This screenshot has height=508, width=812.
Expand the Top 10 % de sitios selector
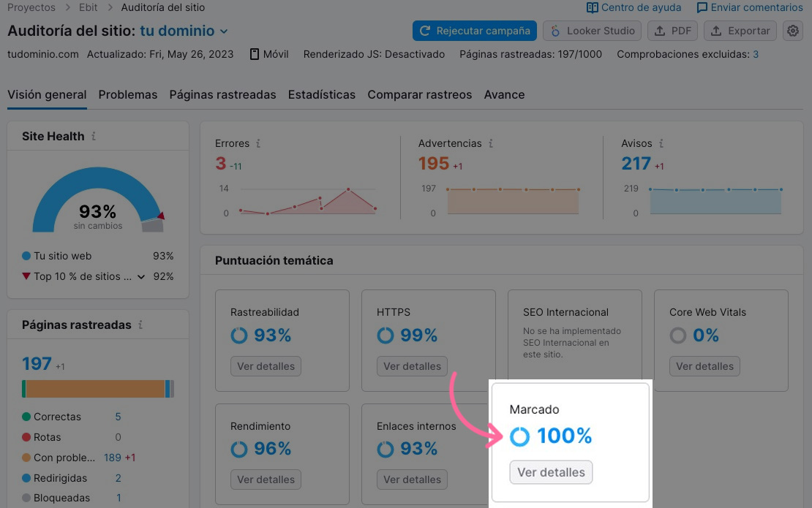(140, 276)
